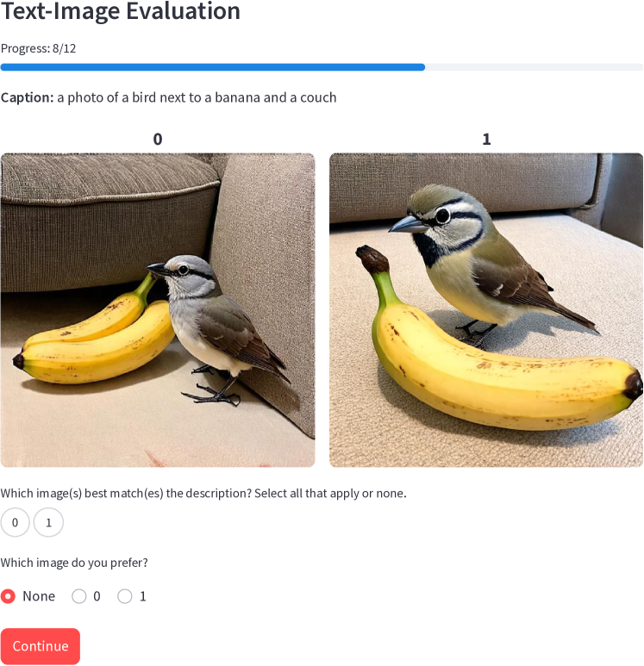Open the right image with single banana
The height and width of the screenshot is (666, 644).
(x=486, y=310)
